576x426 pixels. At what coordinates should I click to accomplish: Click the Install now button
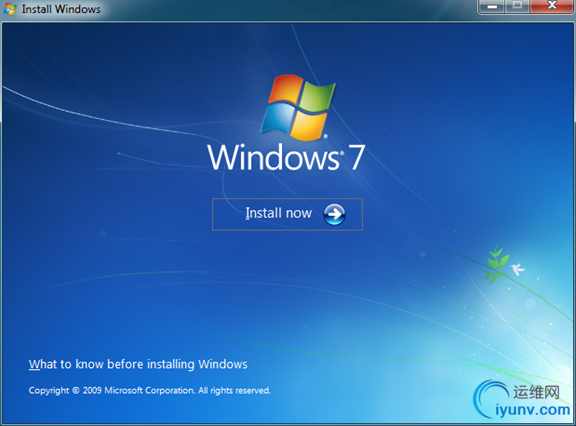(x=287, y=214)
